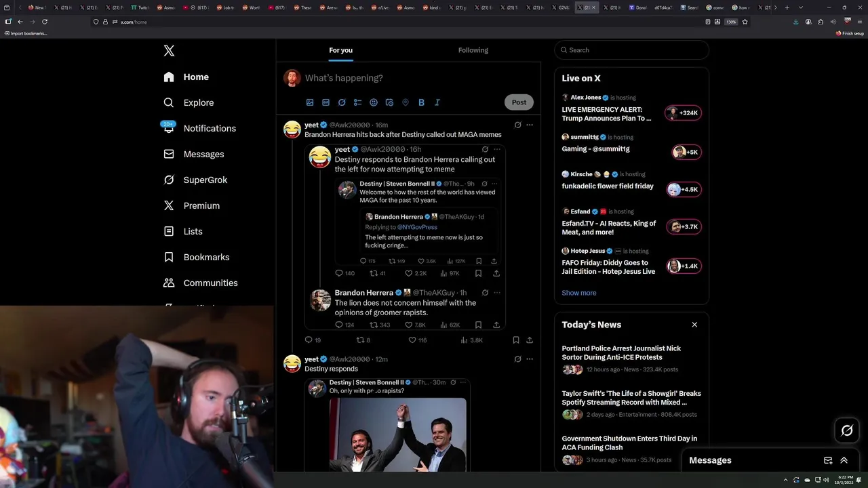Close the Today's News panel
Screen dimensions: 868x488
pyautogui.click(x=694, y=325)
